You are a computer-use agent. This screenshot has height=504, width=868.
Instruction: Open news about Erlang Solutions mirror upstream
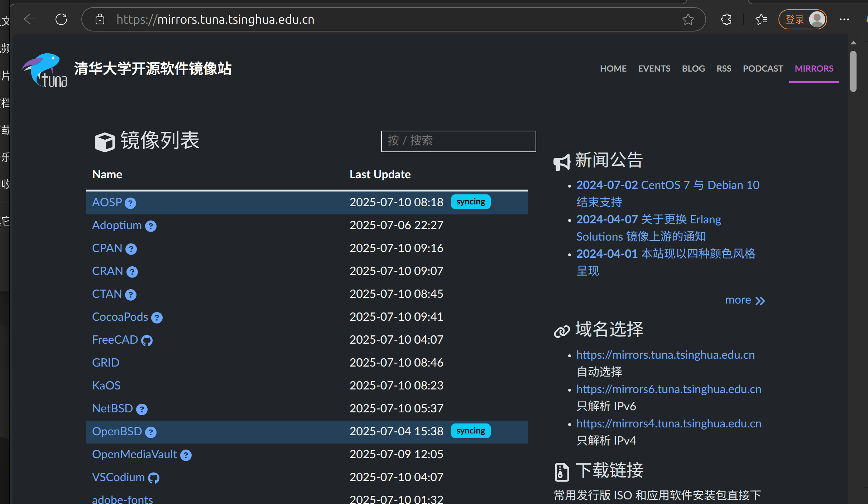click(648, 228)
